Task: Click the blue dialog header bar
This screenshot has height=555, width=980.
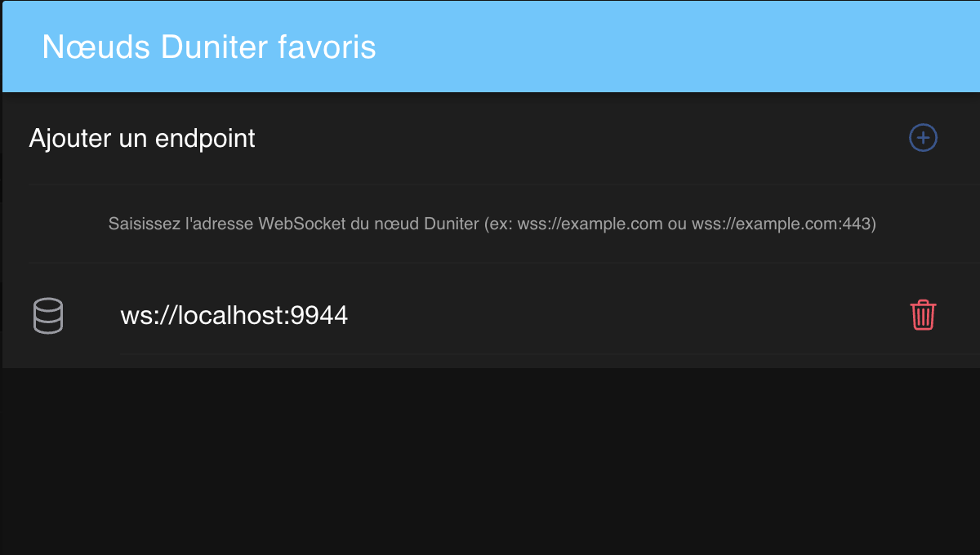Action: pyautogui.click(x=653, y=47)
